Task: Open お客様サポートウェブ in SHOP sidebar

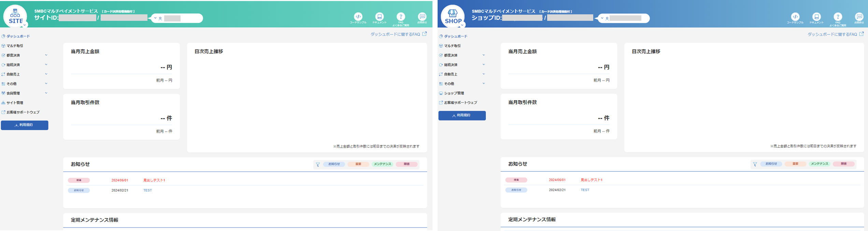Action: point(458,103)
